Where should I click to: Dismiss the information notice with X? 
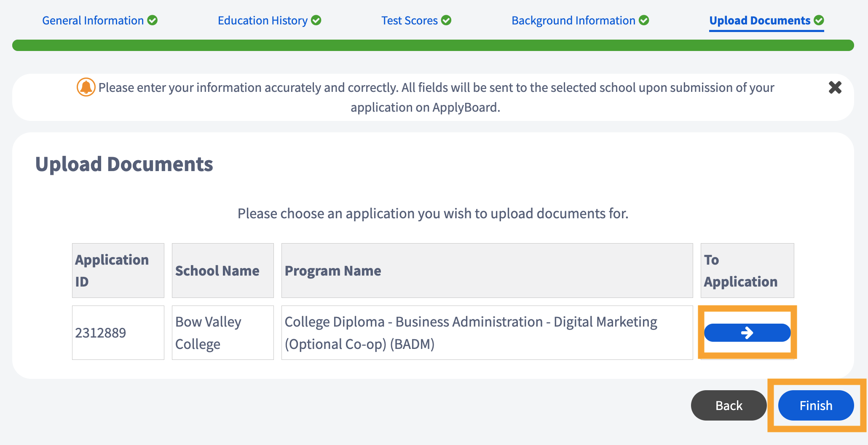coord(835,87)
